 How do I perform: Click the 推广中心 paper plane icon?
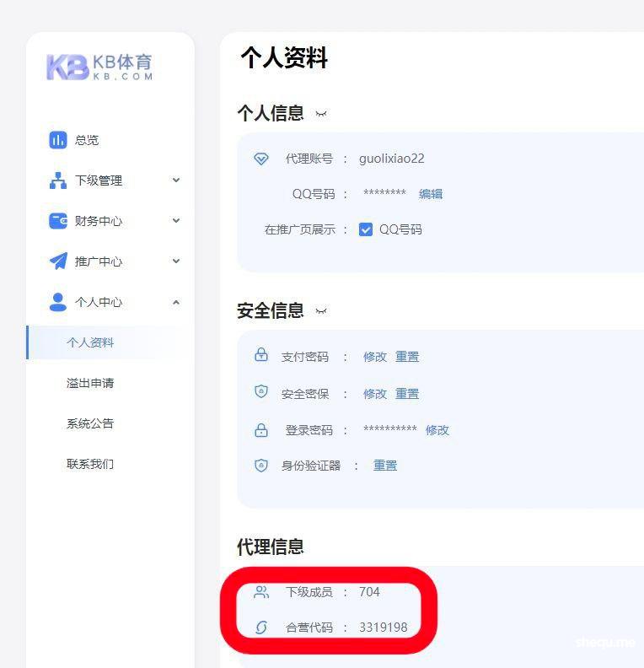point(57,261)
